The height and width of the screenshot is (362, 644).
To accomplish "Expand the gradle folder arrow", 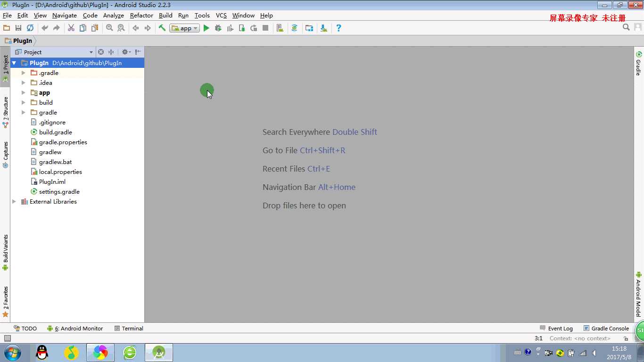I will [24, 113].
